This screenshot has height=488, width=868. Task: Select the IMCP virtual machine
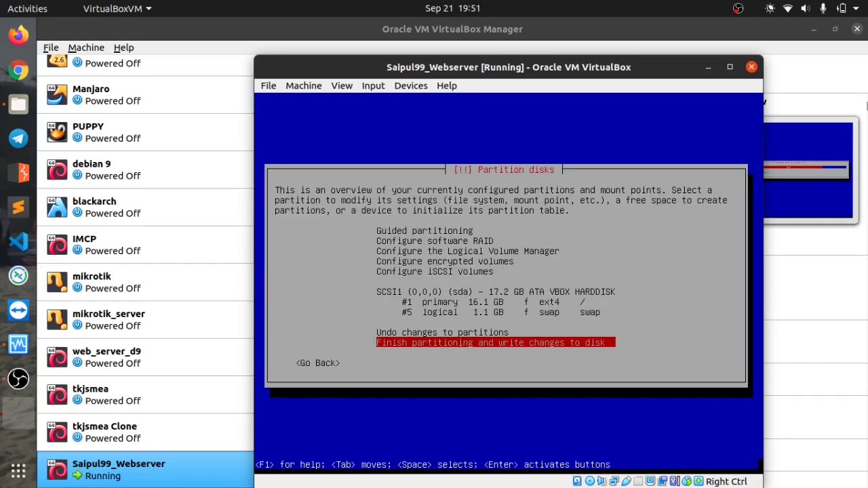coord(146,245)
